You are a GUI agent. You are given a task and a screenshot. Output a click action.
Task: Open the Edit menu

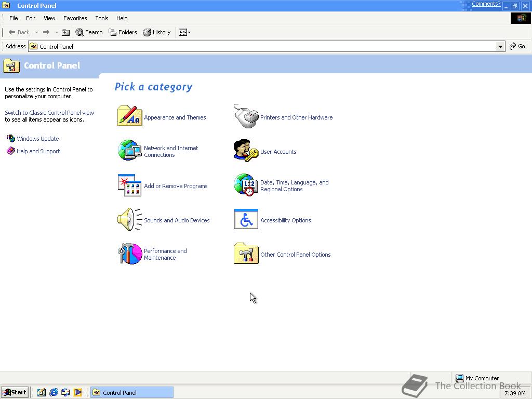pyautogui.click(x=31, y=18)
